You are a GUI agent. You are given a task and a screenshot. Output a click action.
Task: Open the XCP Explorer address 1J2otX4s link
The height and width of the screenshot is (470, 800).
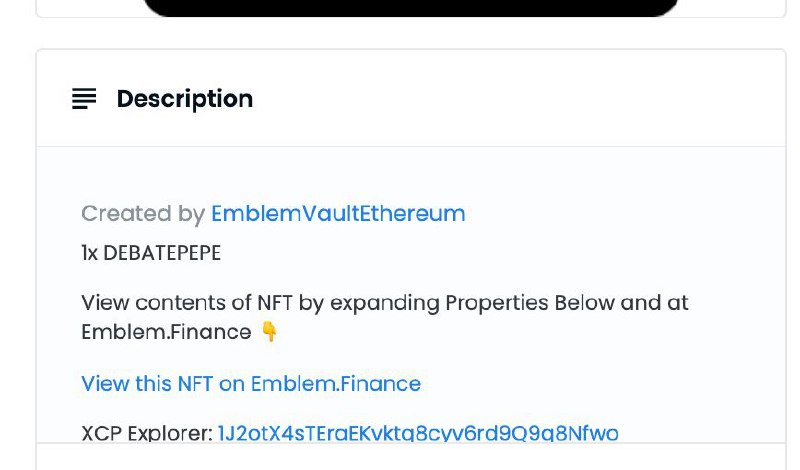418,433
